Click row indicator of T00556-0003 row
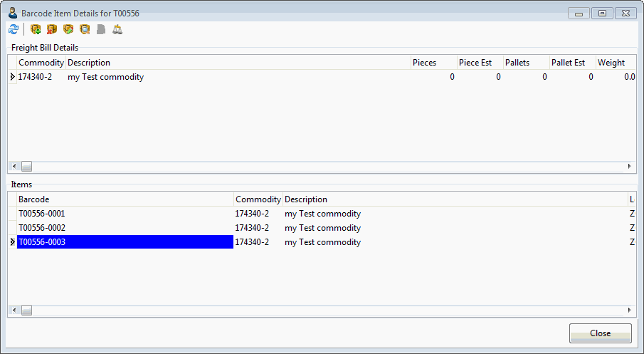Screen dimensions: 644x354 12,242
